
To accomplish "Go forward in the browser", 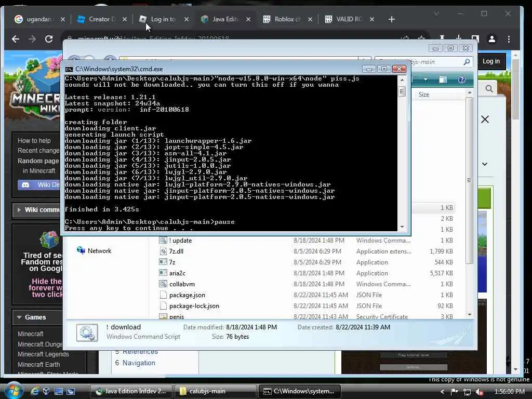I will pyautogui.click(x=32, y=39).
